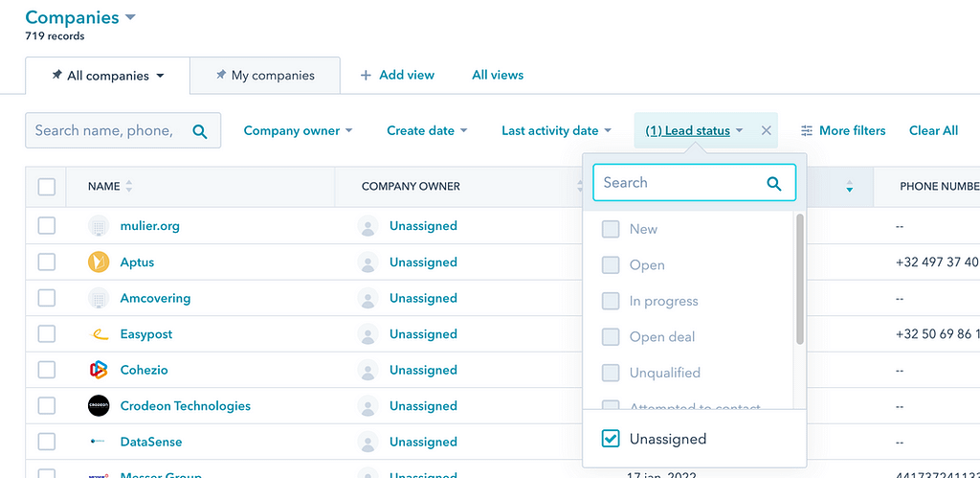Viewport: 980px width, 478px height.
Task: Check the New lead status option
Action: pyautogui.click(x=611, y=229)
